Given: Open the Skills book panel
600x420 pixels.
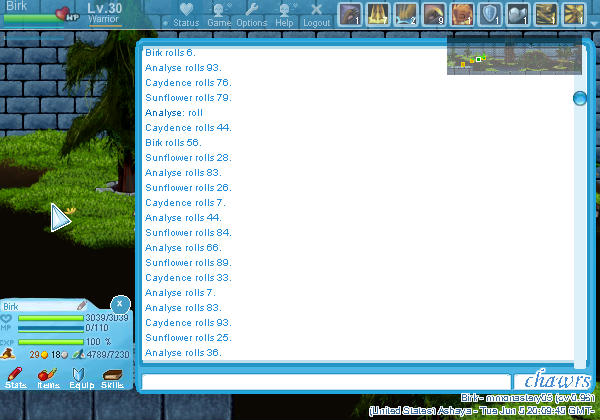Looking at the screenshot, I should (112, 377).
